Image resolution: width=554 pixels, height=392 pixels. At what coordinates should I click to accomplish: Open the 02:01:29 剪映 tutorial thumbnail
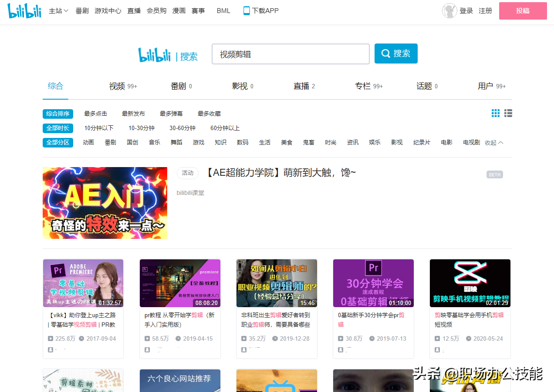[470, 283]
